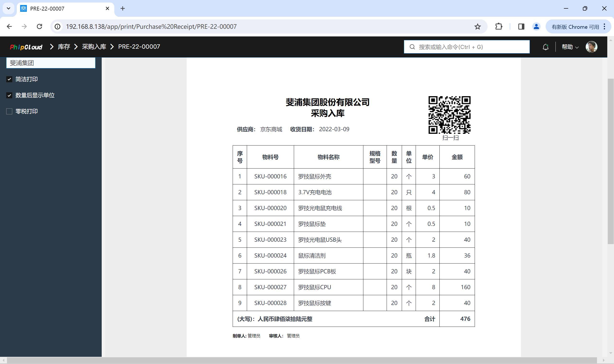Open the Chrome extensions puzzle icon
The width and height of the screenshot is (614, 364).
tap(498, 26)
